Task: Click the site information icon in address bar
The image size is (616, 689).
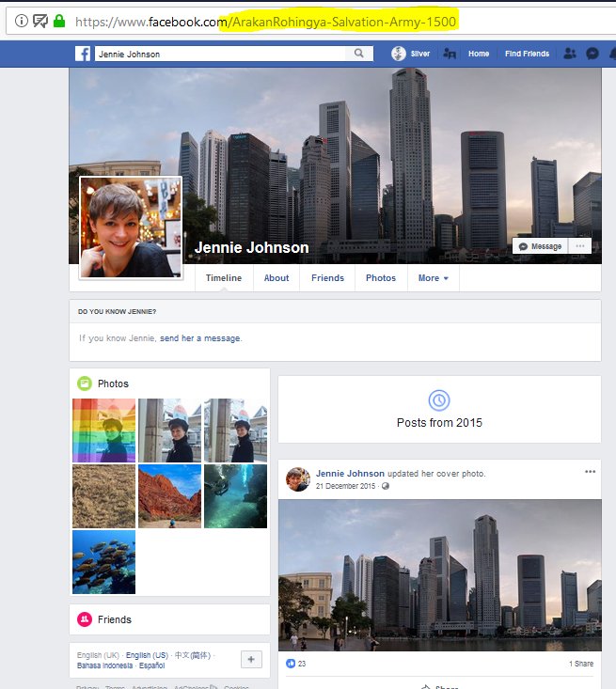Action: (x=21, y=21)
